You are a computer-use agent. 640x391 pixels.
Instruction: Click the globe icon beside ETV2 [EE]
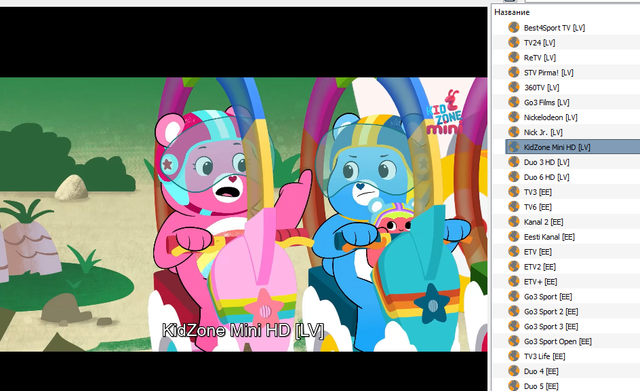click(513, 267)
